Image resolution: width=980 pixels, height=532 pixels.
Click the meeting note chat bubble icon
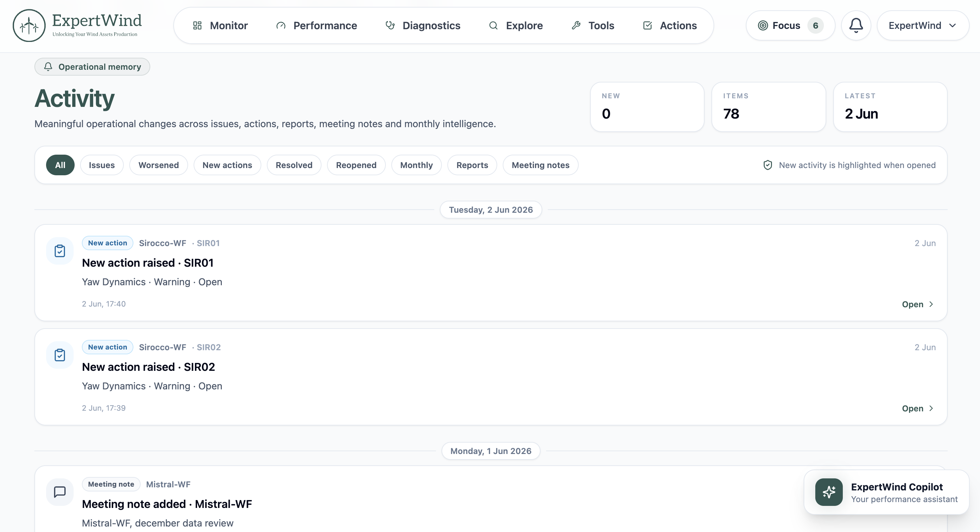click(60, 492)
